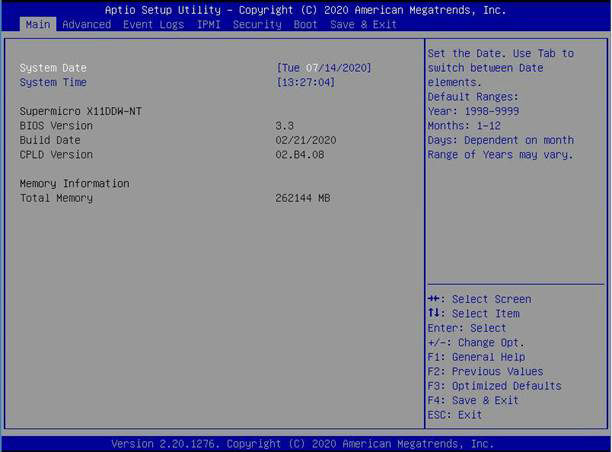
Task: Select the System Date label
Action: click(53, 68)
